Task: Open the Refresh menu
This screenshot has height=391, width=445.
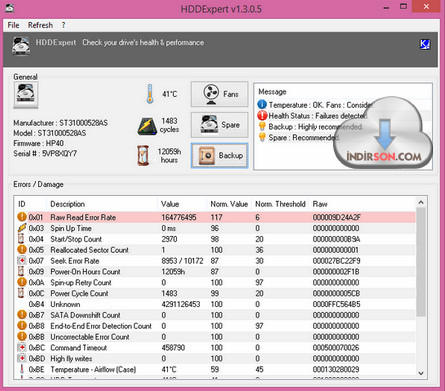Action: [x=40, y=25]
